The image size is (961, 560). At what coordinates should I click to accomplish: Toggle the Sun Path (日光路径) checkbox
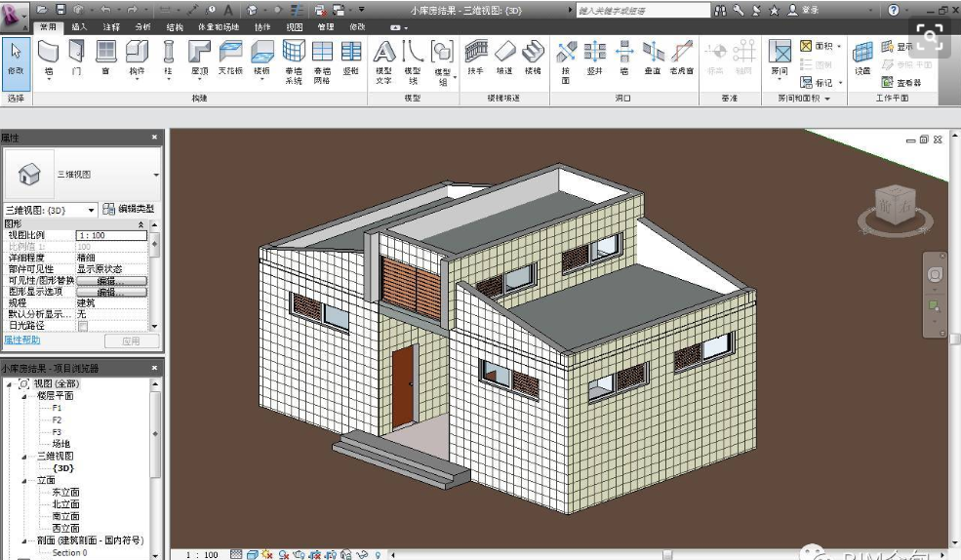(83, 326)
